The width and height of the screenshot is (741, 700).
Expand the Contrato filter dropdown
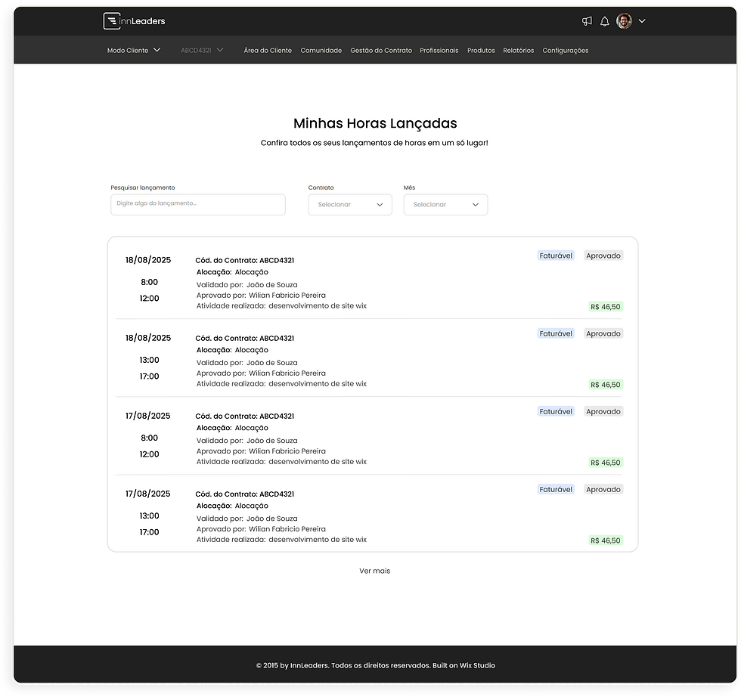pos(350,205)
